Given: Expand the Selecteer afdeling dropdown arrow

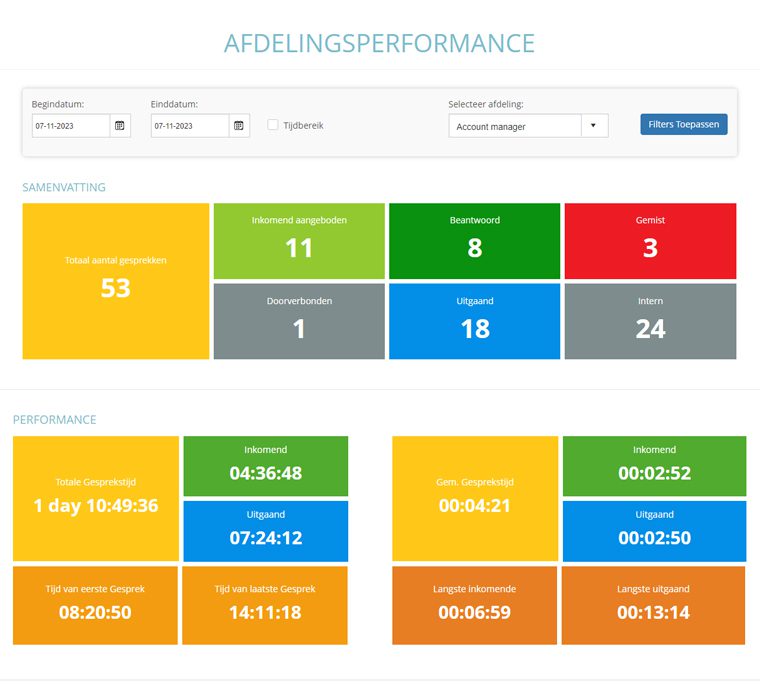Looking at the screenshot, I should click(594, 126).
